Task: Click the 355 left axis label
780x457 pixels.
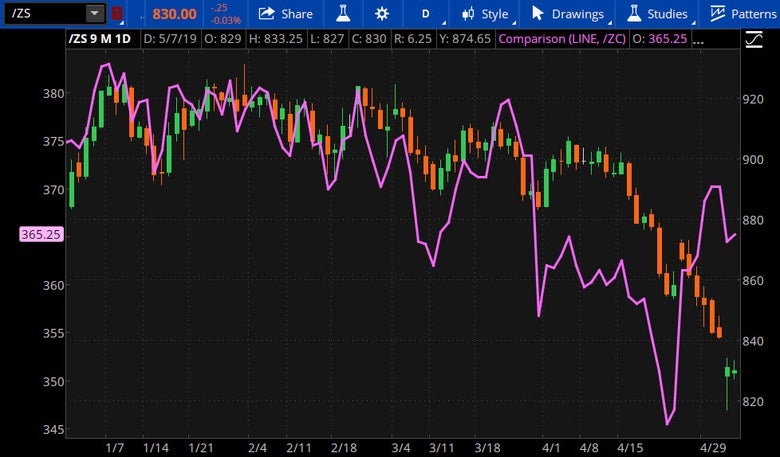Action: [54, 333]
